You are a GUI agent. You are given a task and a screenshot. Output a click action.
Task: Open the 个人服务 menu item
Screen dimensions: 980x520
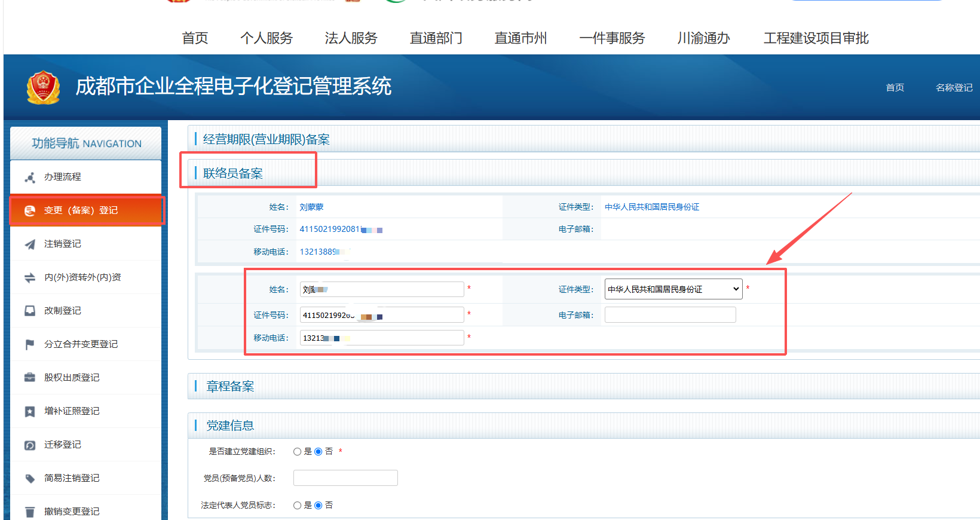click(x=267, y=38)
